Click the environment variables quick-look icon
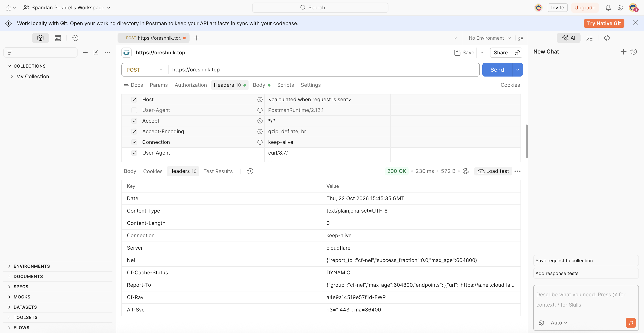Screen dimensions: 644x333 coord(520,38)
